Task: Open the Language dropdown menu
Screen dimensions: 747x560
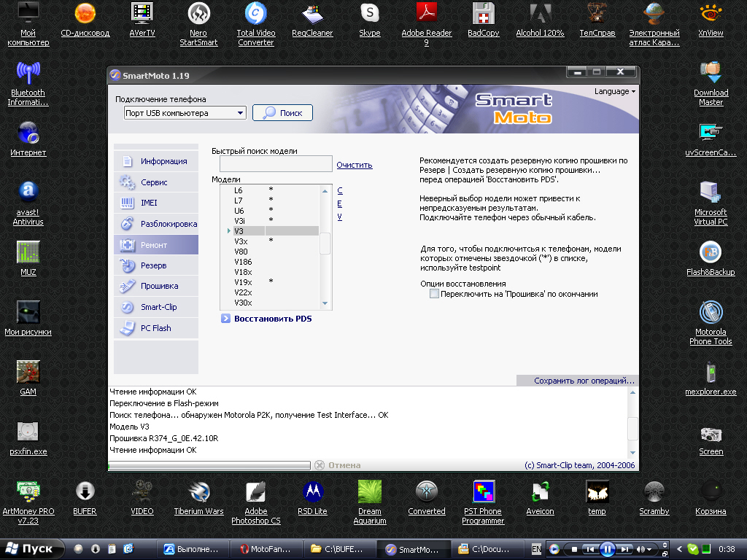Action: (614, 91)
